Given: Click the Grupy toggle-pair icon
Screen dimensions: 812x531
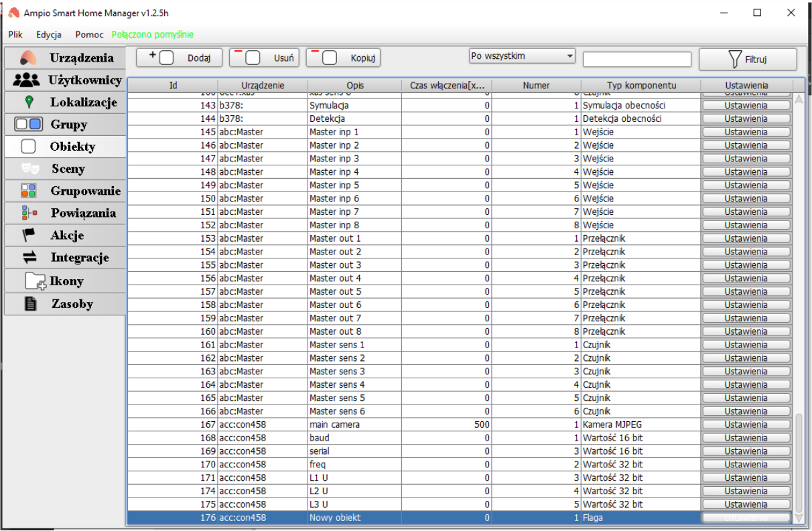Looking at the screenshot, I should pyautogui.click(x=28, y=125).
